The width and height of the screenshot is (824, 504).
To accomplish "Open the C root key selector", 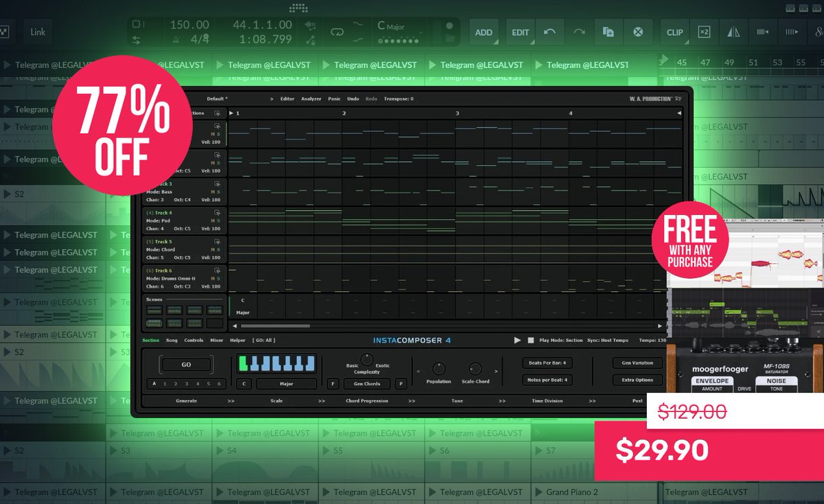I will (244, 384).
